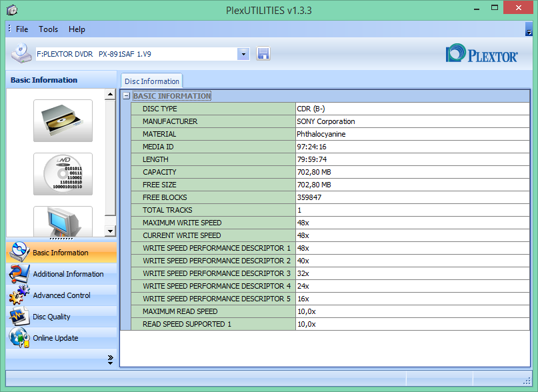Collapse the BASIC INFORMATION section
This screenshot has width=538, height=392.
click(126, 96)
